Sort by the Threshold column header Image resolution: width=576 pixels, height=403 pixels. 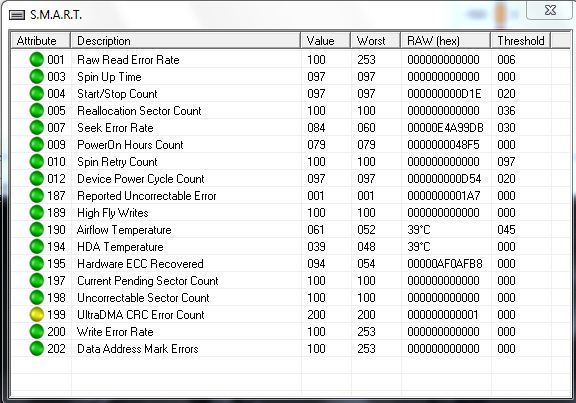521,40
